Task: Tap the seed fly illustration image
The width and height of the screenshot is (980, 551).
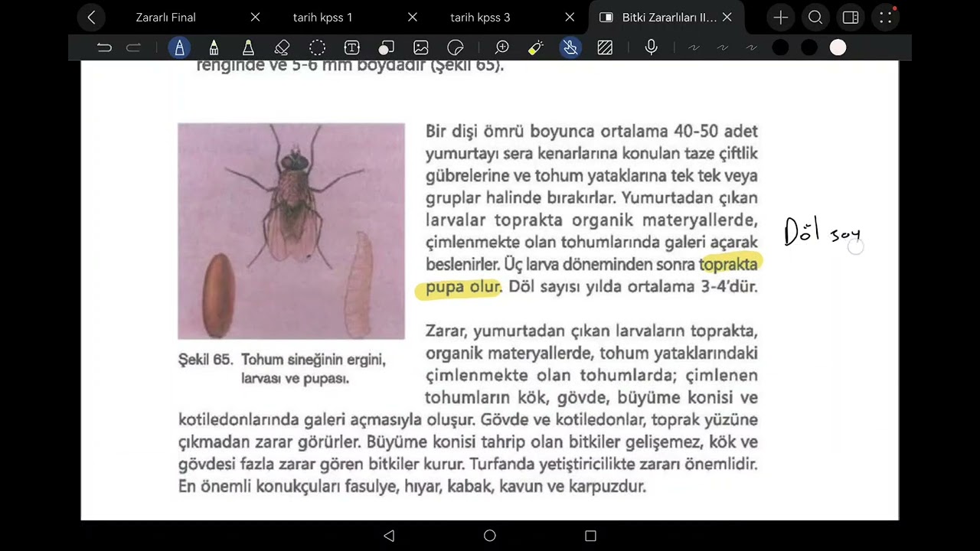Action: tap(291, 231)
